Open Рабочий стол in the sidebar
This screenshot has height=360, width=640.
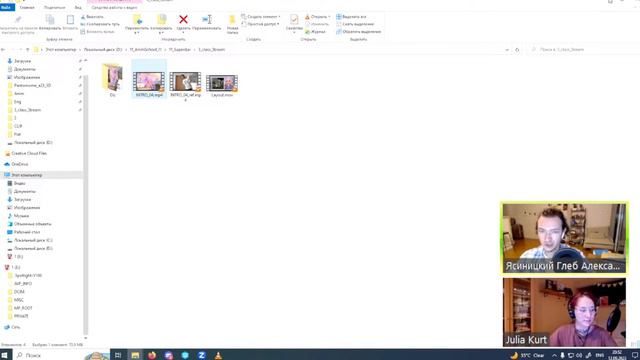(27, 232)
